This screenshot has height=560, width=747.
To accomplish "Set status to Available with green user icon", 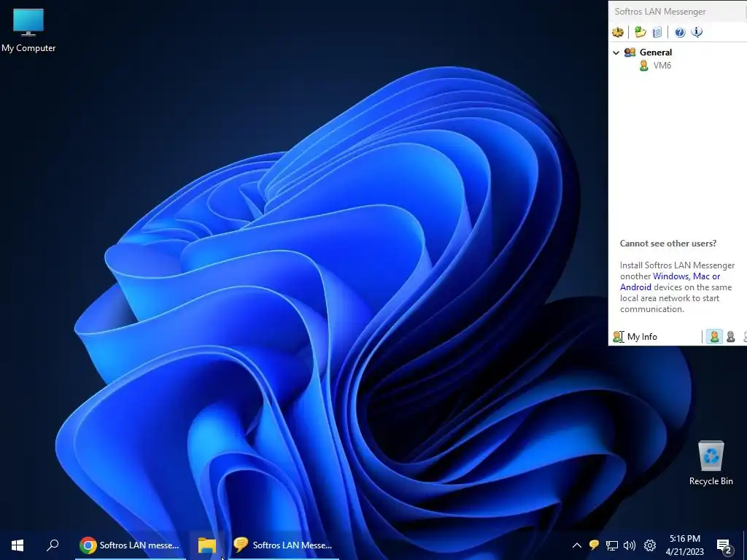I will click(x=714, y=337).
